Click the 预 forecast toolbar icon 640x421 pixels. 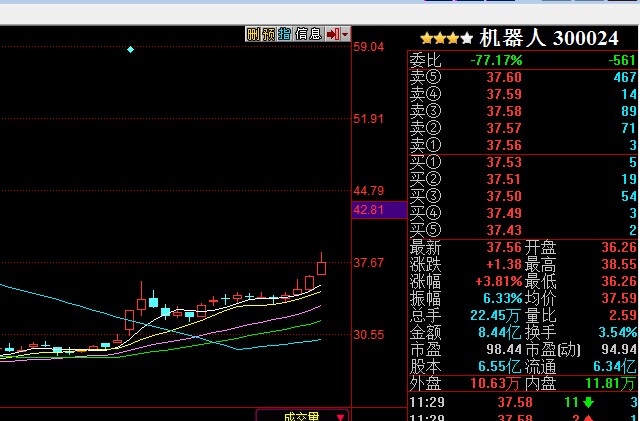269,34
